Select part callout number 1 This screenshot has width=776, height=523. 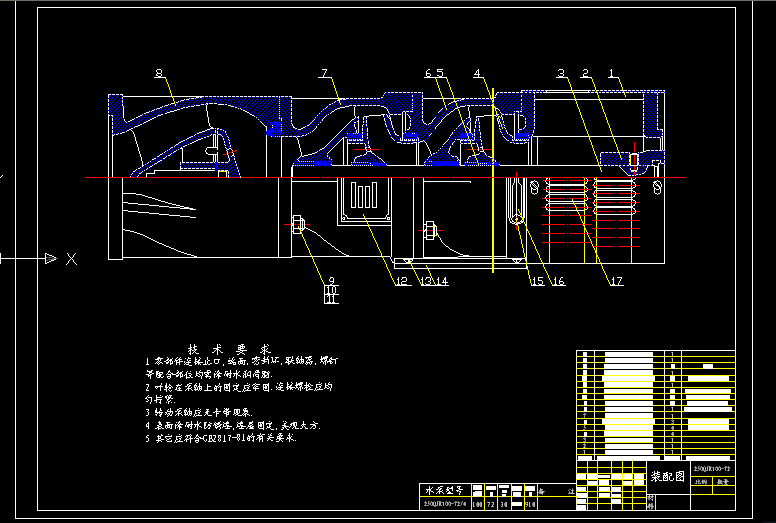coord(612,73)
